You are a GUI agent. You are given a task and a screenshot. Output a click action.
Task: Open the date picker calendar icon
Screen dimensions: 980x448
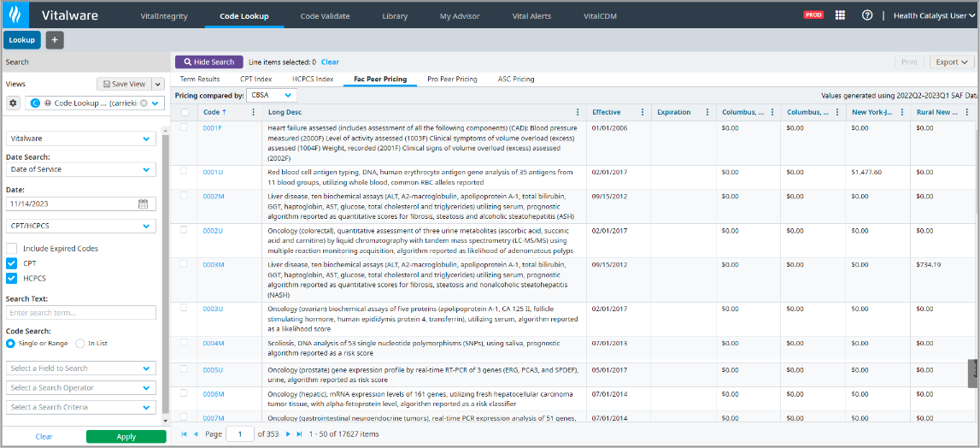pos(144,203)
